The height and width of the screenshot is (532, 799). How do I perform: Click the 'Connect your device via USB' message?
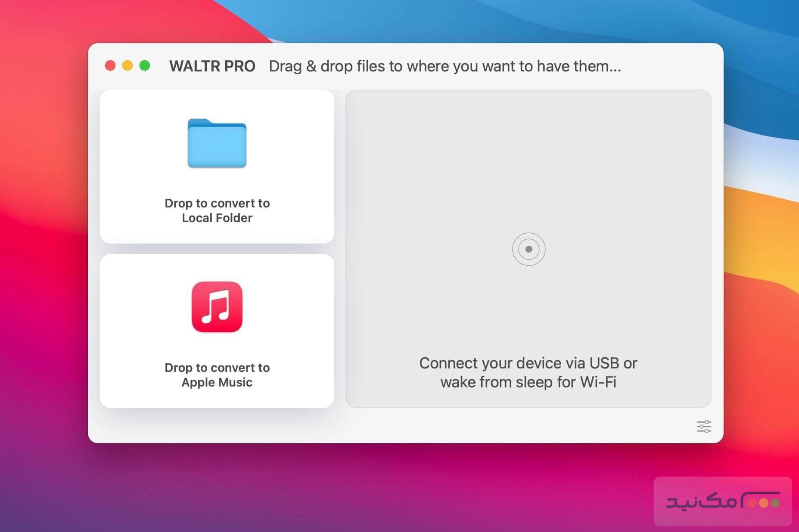[528, 363]
